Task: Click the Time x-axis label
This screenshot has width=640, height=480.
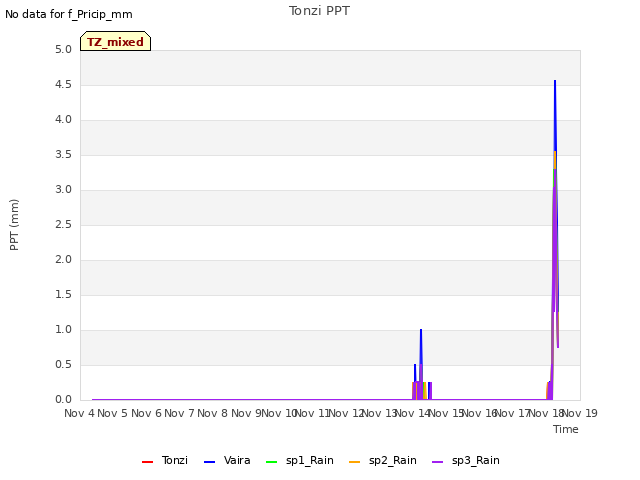Action: [566, 429]
